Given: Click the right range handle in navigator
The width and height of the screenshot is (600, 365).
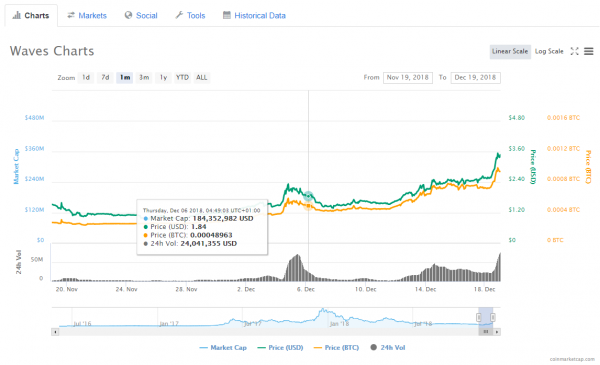Looking at the screenshot, I should coord(493,317).
